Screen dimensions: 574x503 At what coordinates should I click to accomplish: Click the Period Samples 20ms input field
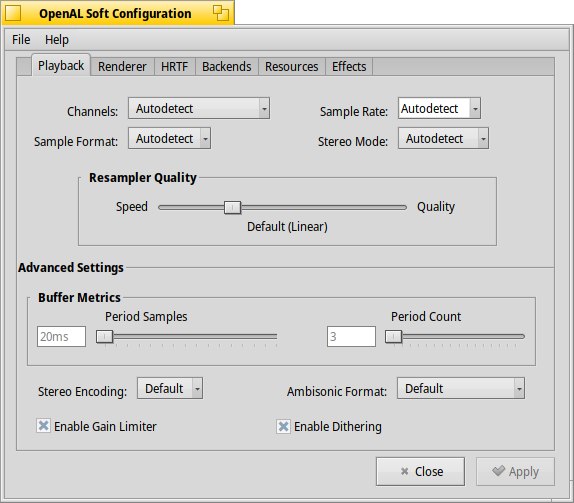tap(62, 336)
